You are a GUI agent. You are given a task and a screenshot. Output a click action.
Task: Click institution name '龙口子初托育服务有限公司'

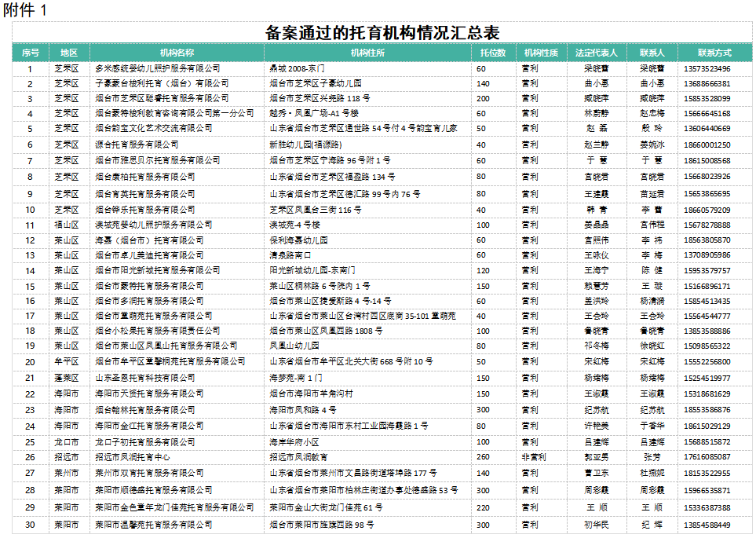pos(145,442)
